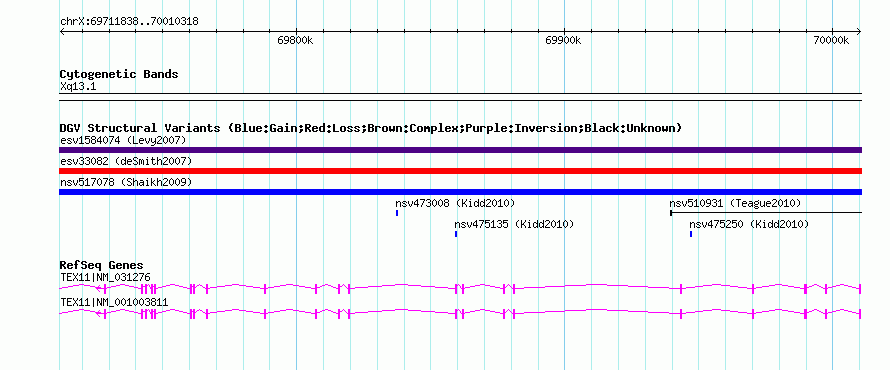Click the black nsv510931 variant line
The height and width of the screenshot is (370, 890).
[x=766, y=213]
